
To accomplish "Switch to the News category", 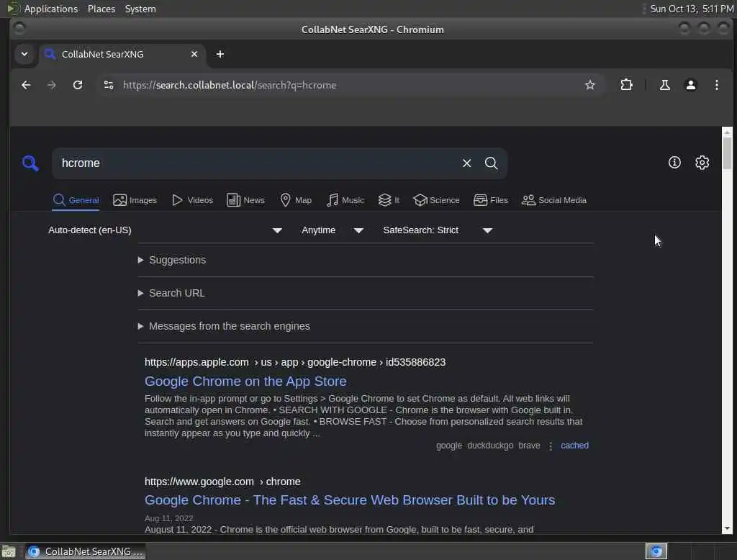I will (x=246, y=200).
